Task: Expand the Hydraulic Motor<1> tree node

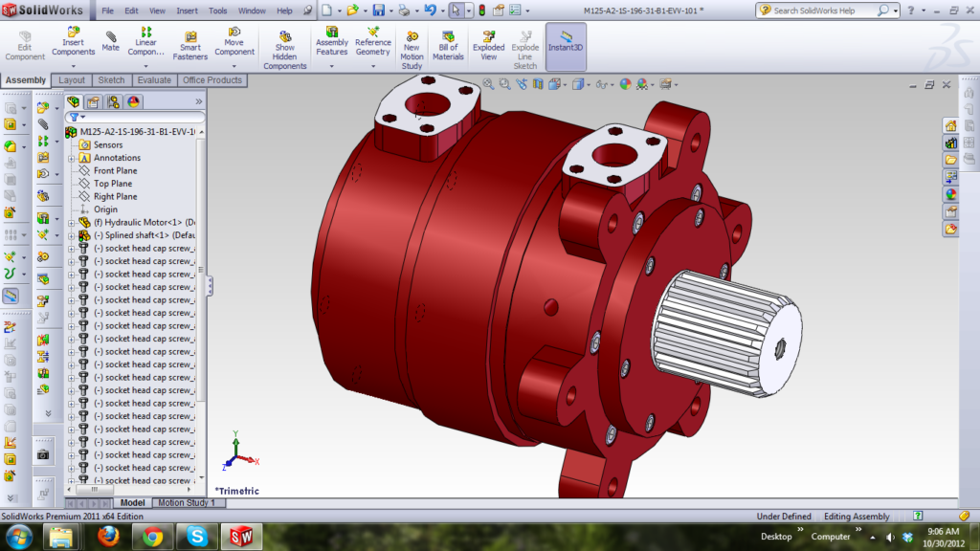Action: (x=71, y=223)
